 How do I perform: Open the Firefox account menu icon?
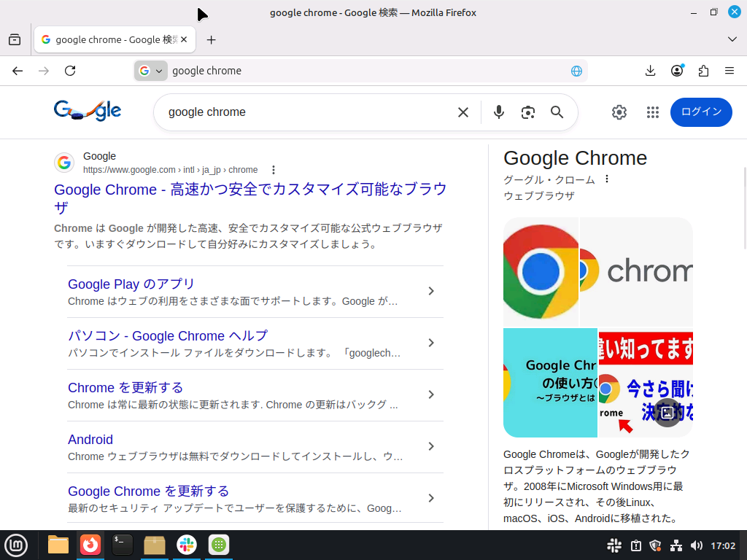tap(676, 71)
